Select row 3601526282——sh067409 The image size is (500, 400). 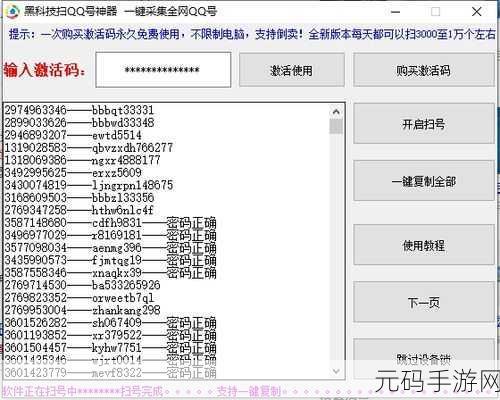pyautogui.click(x=110, y=323)
